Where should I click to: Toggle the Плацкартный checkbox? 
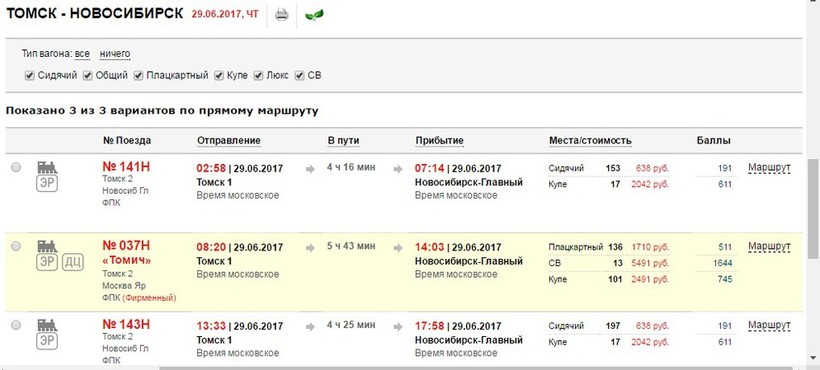[139, 76]
